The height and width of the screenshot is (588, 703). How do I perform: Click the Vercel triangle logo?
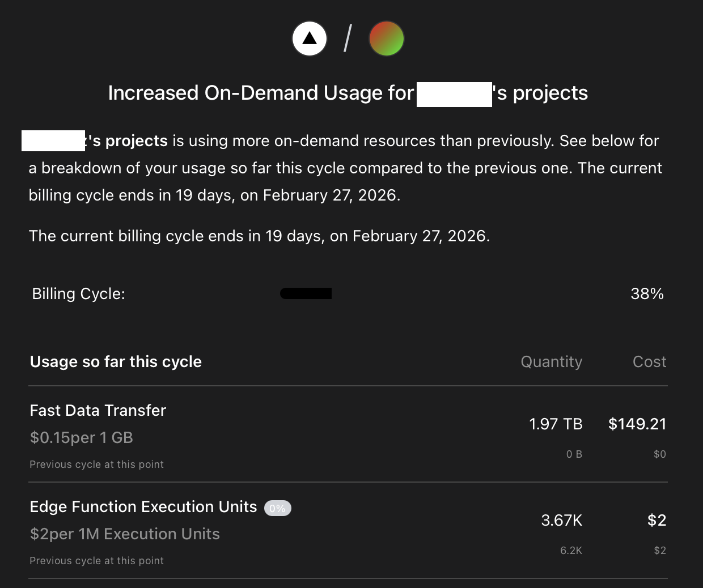[310, 39]
